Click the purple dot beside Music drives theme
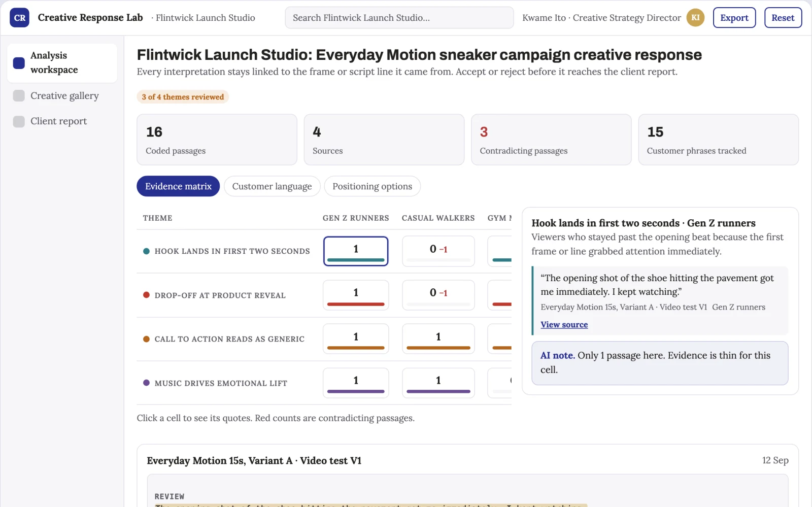The image size is (812, 507). coord(146,383)
